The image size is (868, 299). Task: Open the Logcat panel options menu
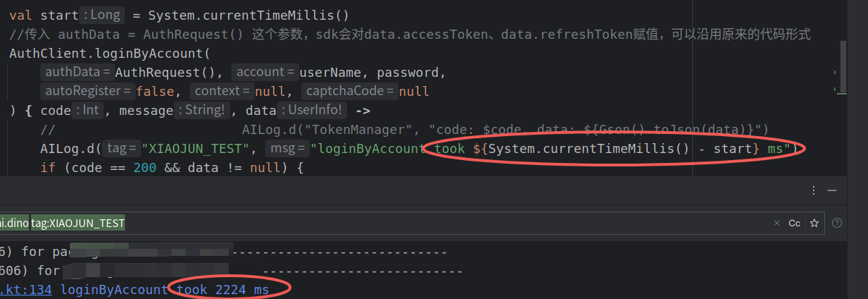pyautogui.click(x=814, y=190)
